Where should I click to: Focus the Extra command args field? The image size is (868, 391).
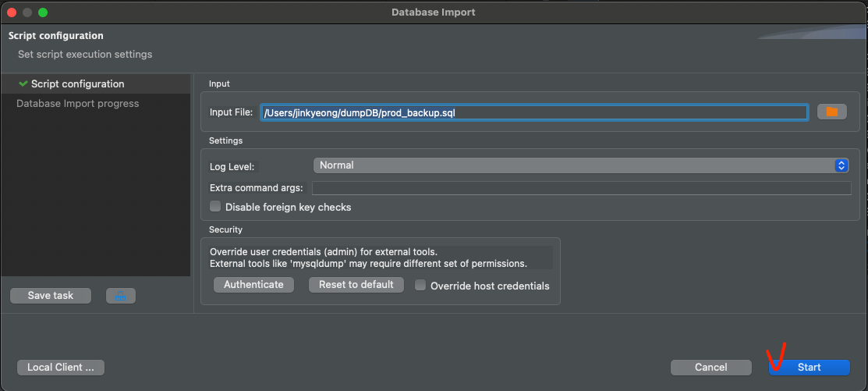pos(581,188)
